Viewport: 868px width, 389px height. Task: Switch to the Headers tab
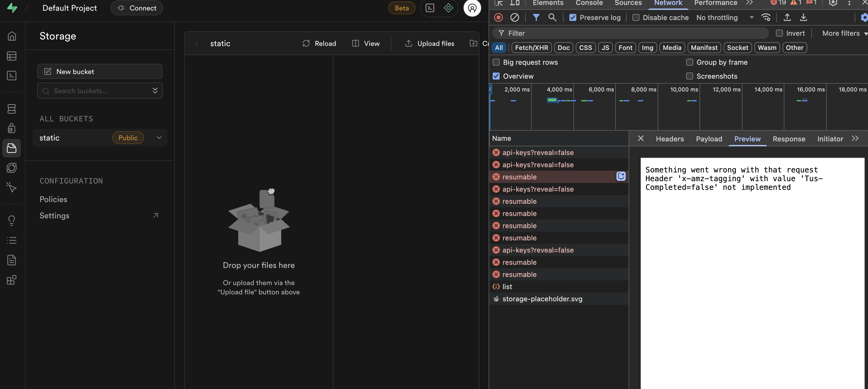point(670,139)
